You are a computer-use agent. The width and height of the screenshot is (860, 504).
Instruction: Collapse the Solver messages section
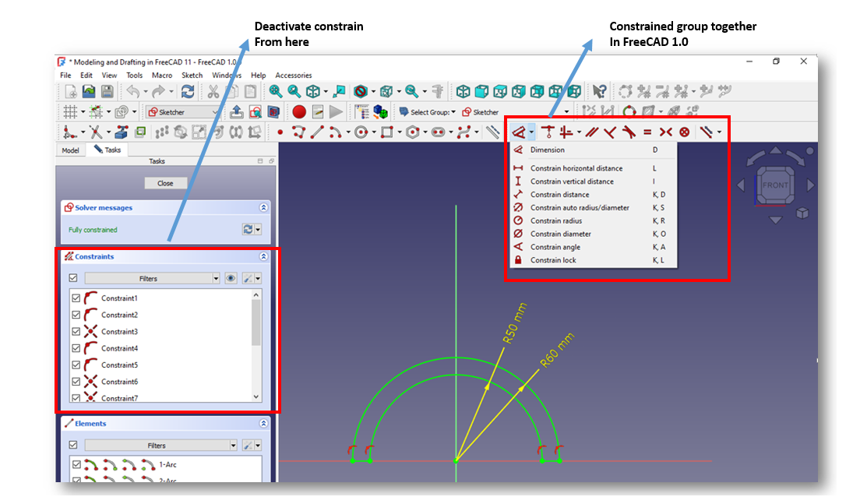[263, 207]
